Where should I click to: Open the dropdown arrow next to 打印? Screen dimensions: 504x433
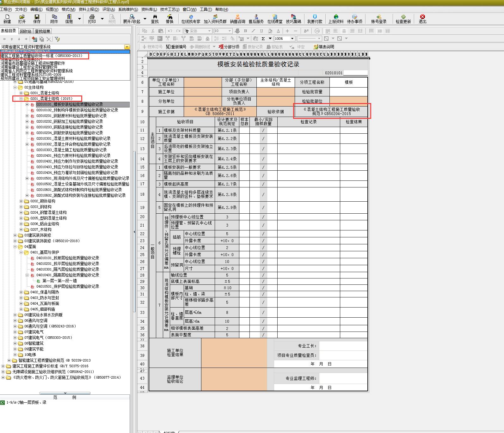coord(102,19)
